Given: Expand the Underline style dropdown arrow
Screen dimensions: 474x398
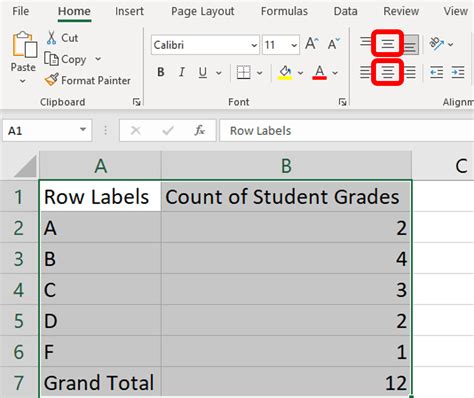Looking at the screenshot, I should tap(219, 73).
